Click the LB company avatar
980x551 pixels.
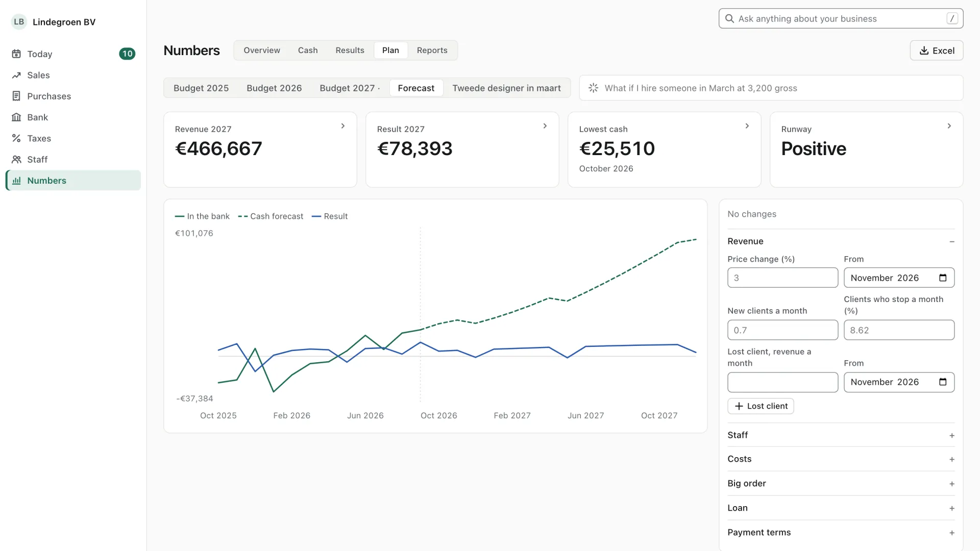pyautogui.click(x=19, y=22)
